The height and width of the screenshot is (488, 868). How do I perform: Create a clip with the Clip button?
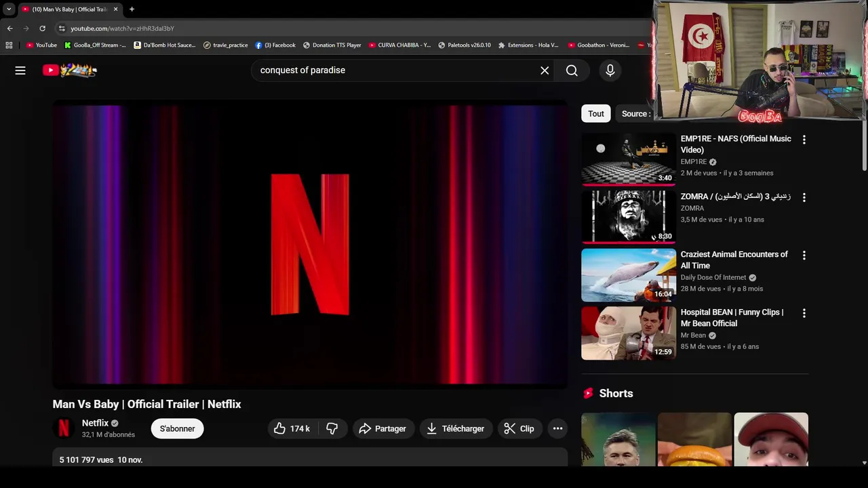519,428
